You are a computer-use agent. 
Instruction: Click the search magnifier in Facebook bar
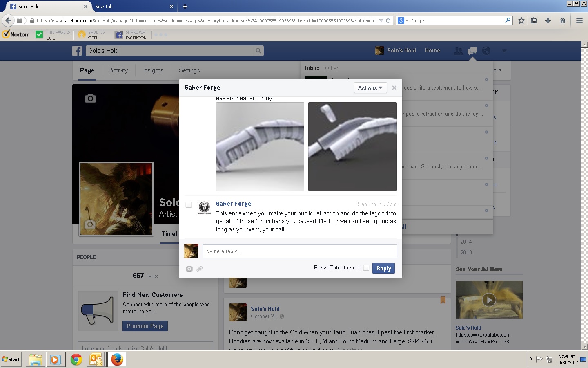coord(258,51)
